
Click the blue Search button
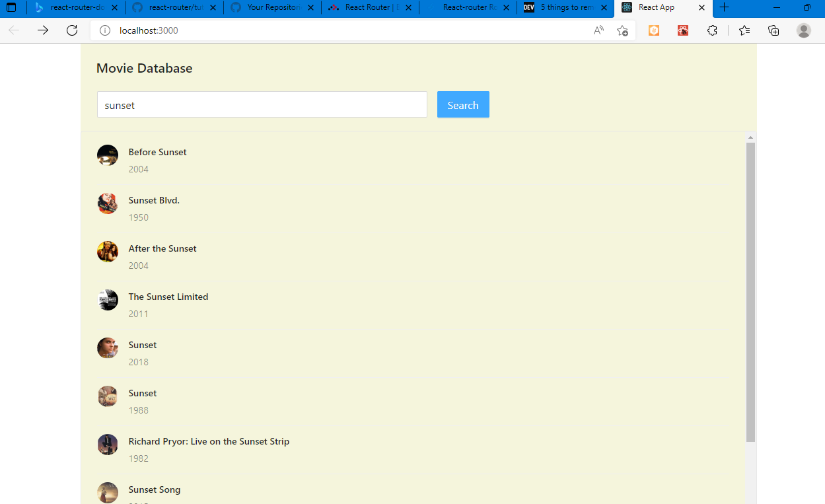coord(463,104)
